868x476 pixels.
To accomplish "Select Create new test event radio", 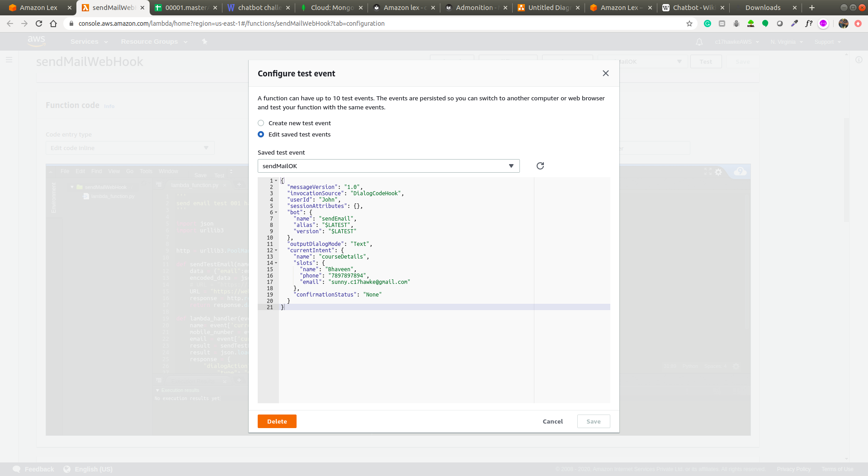I will [x=261, y=123].
